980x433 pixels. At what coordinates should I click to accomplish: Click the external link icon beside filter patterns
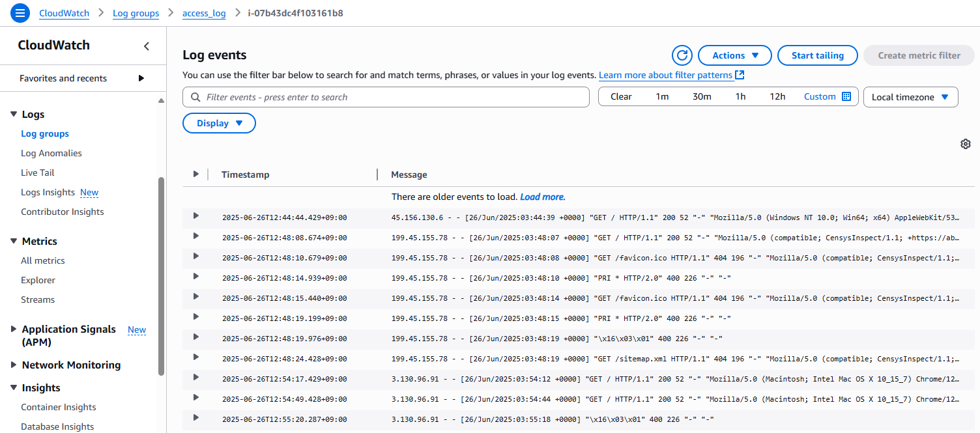coord(740,75)
